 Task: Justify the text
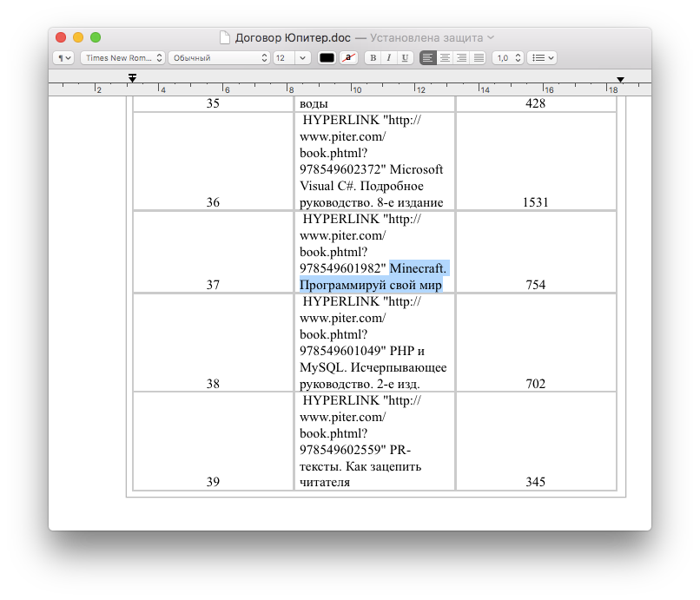click(478, 58)
